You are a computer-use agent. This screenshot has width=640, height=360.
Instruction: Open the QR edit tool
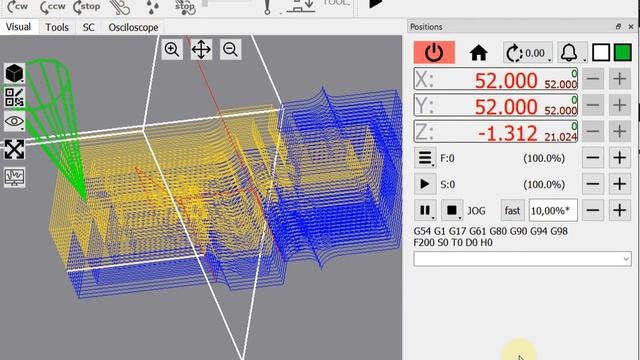14,97
